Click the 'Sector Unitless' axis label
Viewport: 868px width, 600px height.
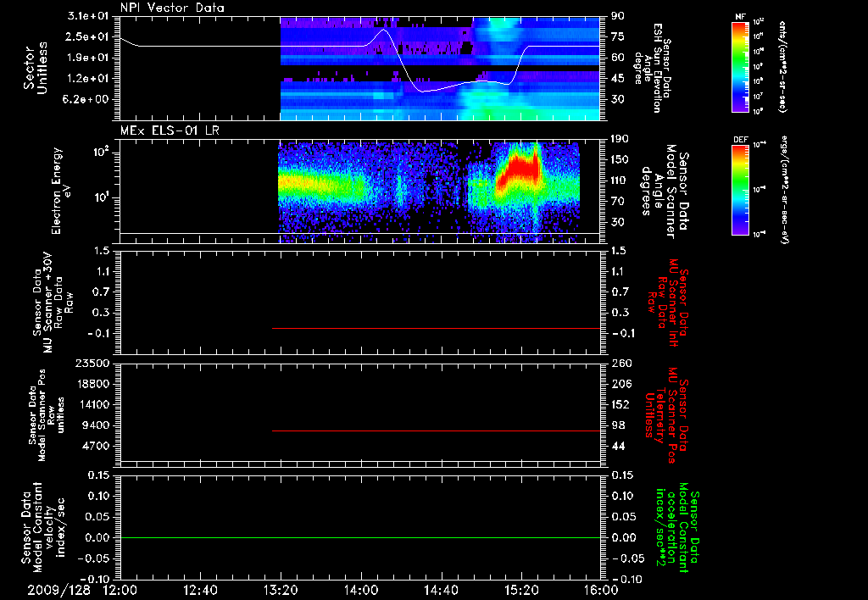pyautogui.click(x=36, y=68)
